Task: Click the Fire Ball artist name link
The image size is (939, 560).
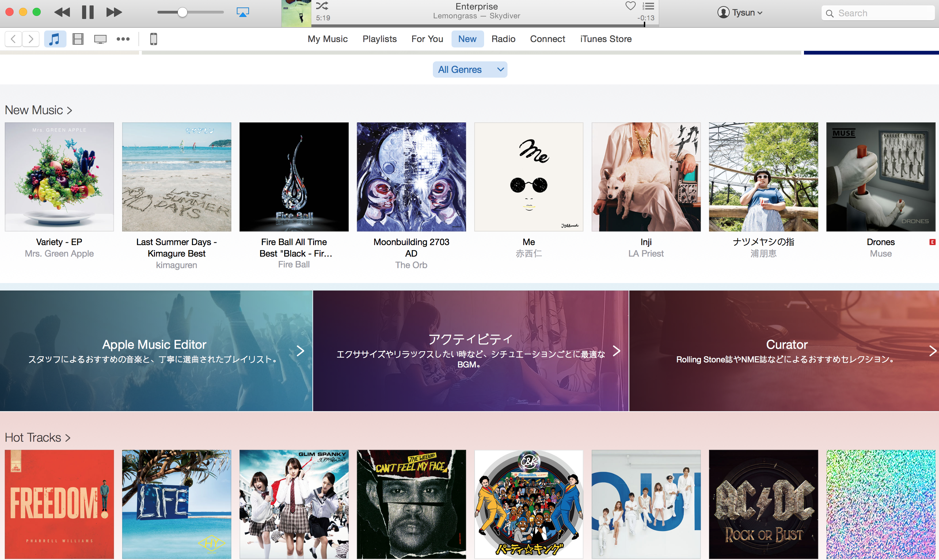Action: [294, 264]
